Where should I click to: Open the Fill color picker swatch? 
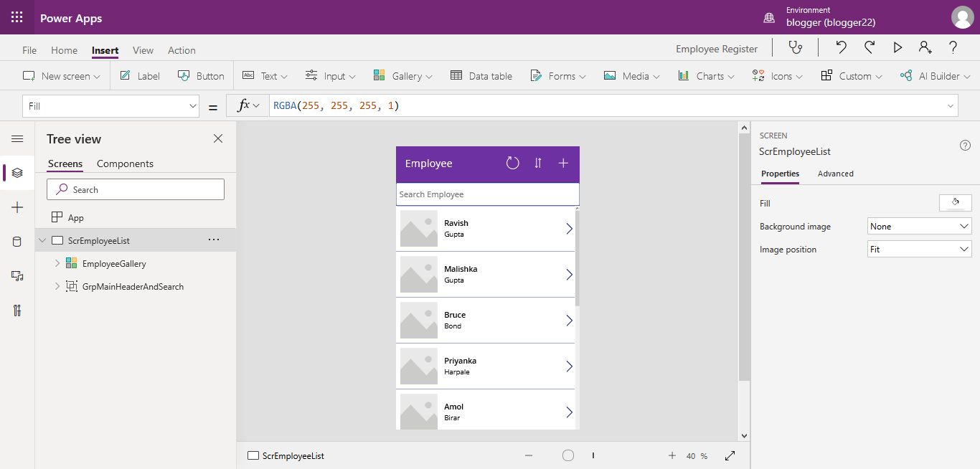coord(956,203)
